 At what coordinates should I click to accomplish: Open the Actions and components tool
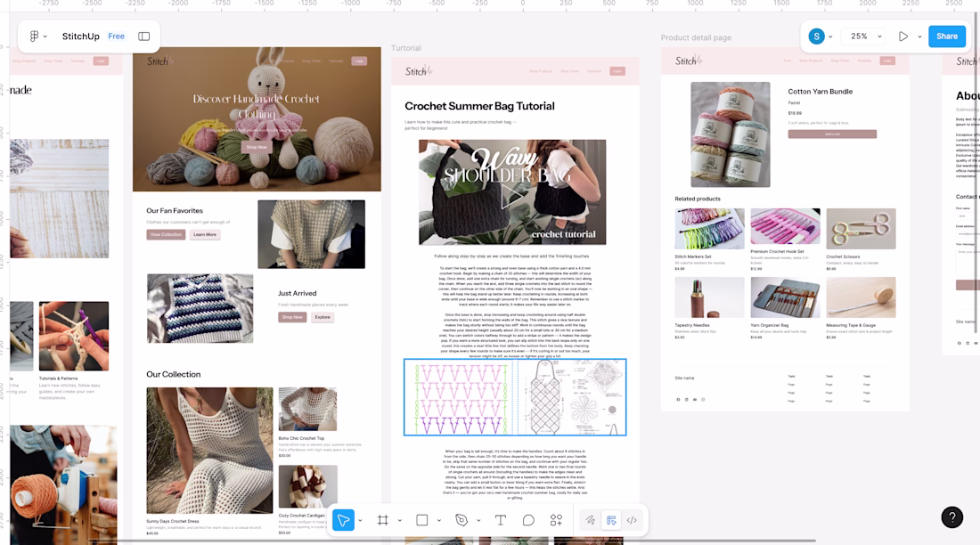tap(556, 520)
